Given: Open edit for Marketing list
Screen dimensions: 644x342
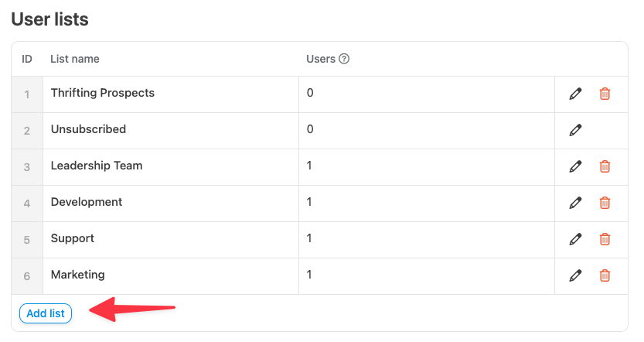Looking at the screenshot, I should tap(575, 275).
